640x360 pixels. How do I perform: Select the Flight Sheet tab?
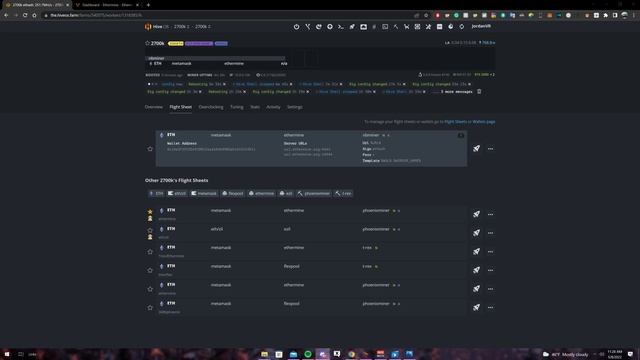pyautogui.click(x=180, y=107)
